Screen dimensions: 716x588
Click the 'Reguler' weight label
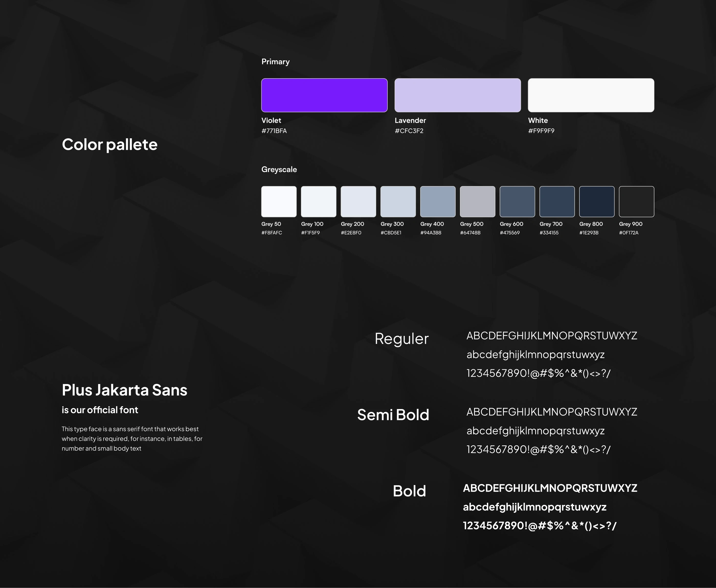point(402,339)
